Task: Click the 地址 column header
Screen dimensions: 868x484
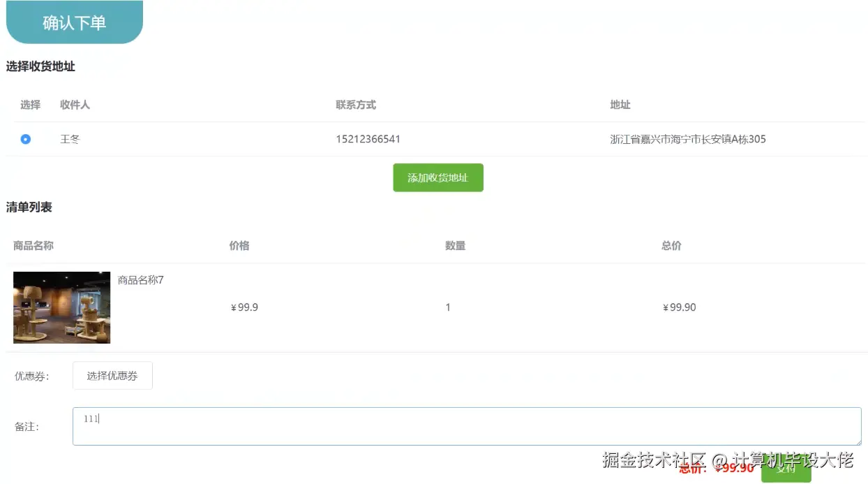Action: [x=620, y=105]
